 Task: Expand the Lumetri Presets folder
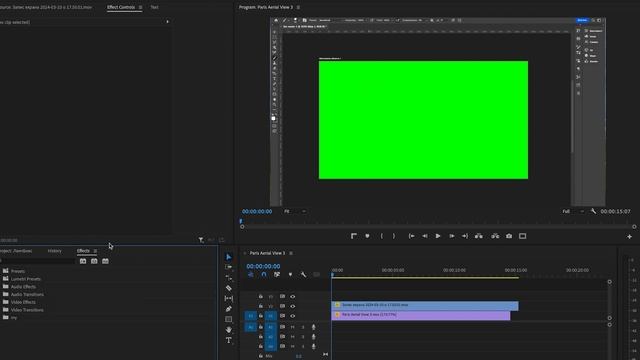6,279
